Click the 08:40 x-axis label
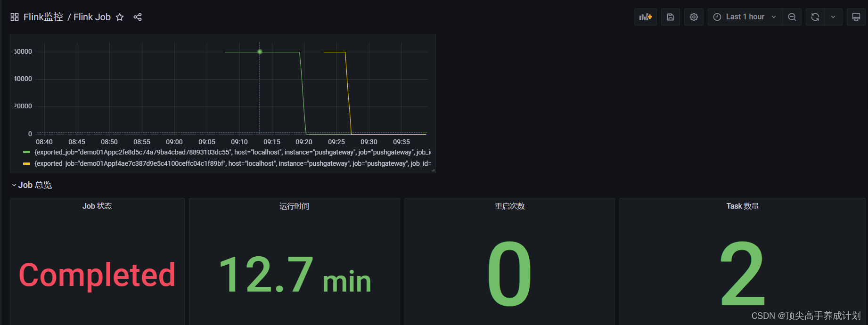868x325 pixels. 44,142
